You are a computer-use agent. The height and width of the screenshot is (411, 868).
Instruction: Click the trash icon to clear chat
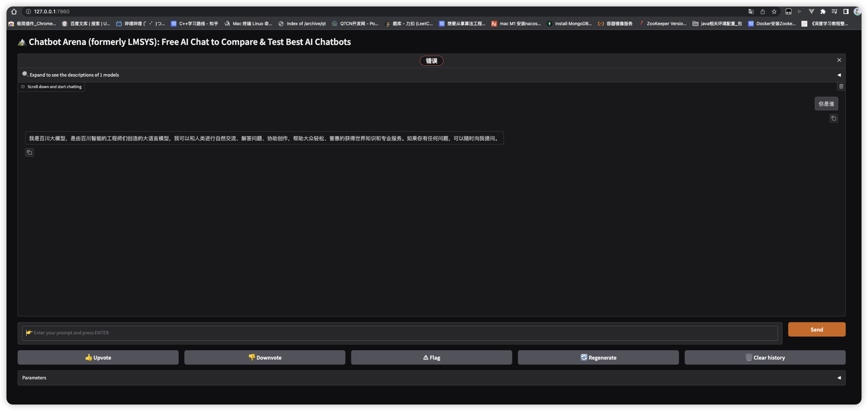click(841, 86)
